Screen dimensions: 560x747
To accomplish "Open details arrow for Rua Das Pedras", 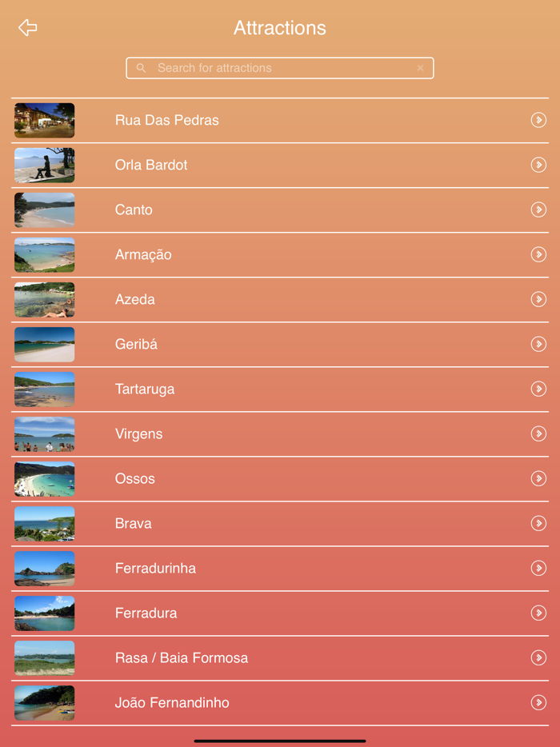I will coord(538,121).
